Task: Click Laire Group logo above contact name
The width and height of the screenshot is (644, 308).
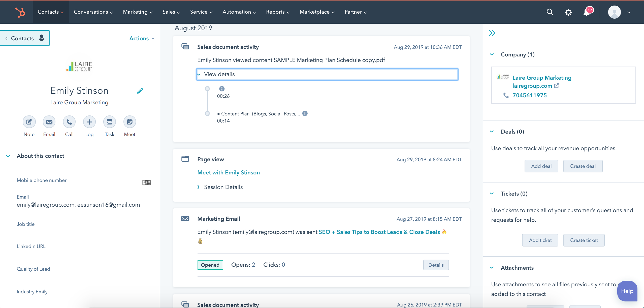Action: (79, 66)
